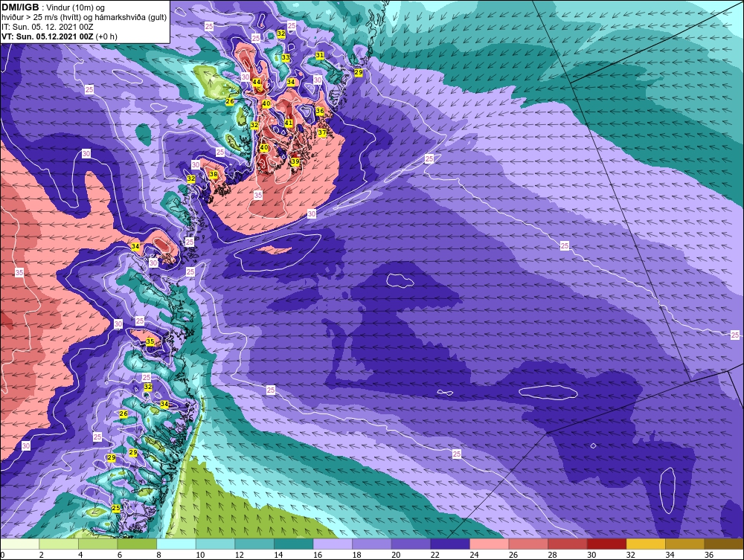
Task: Click the yellow 25 gust label
Action: [x=116, y=508]
